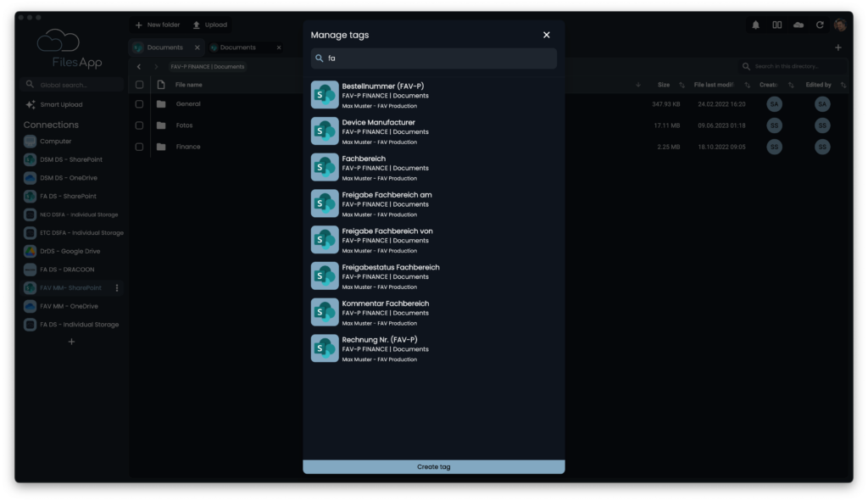The image size is (868, 501).
Task: Sort by the Size column header
Action: pos(664,85)
